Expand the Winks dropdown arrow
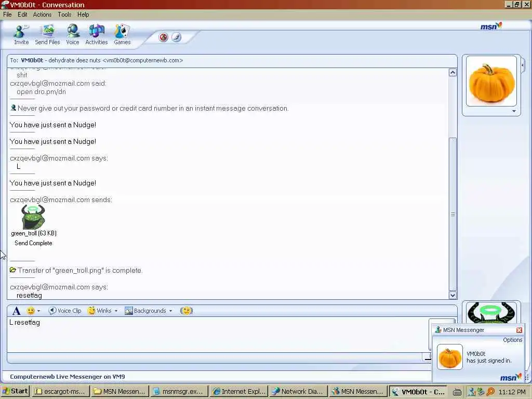Screen dimensions: 532x399 click(x=116, y=311)
